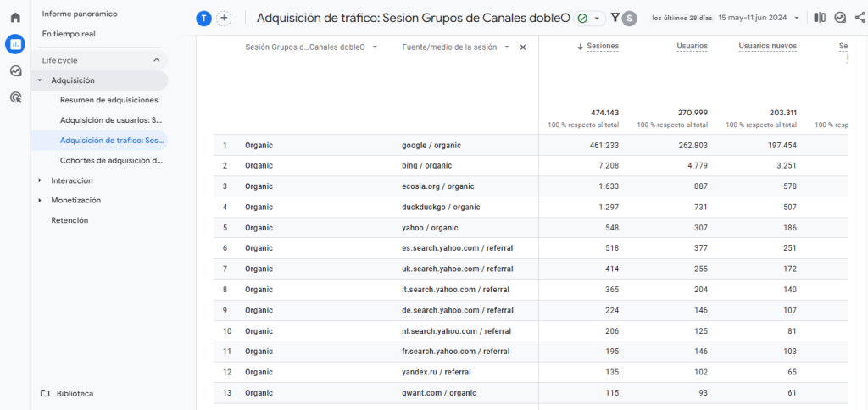Viewport: 868px width, 410px height.
Task: Expand the Interacción menu group
Action: [40, 180]
